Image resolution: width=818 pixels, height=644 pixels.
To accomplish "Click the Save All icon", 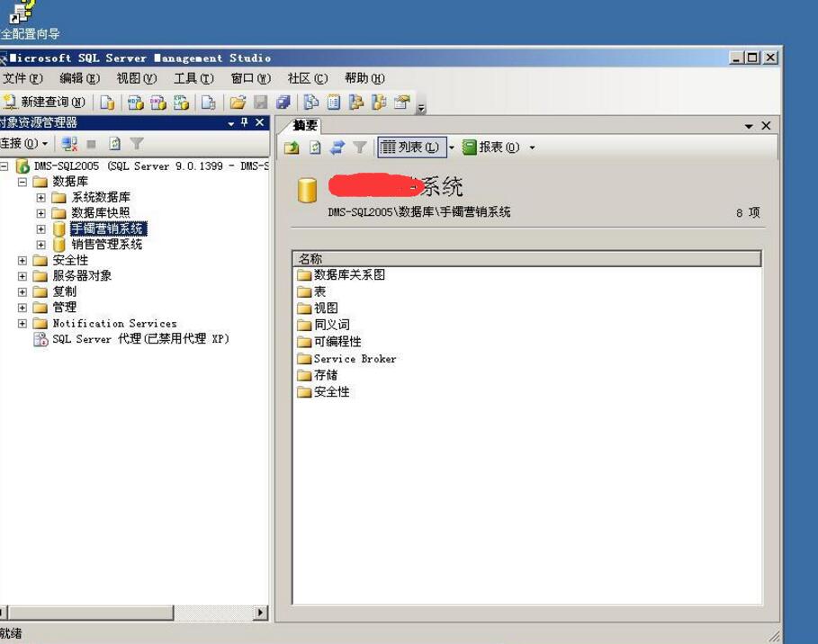I will click(283, 103).
